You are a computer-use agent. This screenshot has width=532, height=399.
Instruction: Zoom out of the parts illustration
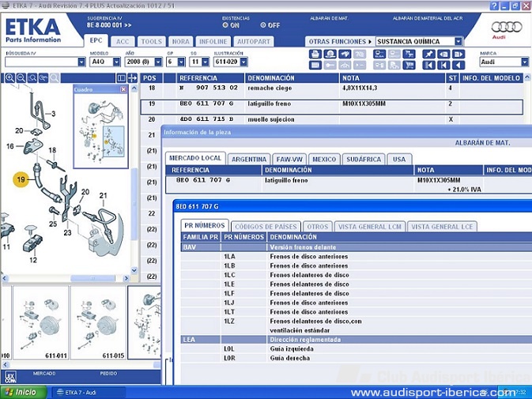pos(21,78)
